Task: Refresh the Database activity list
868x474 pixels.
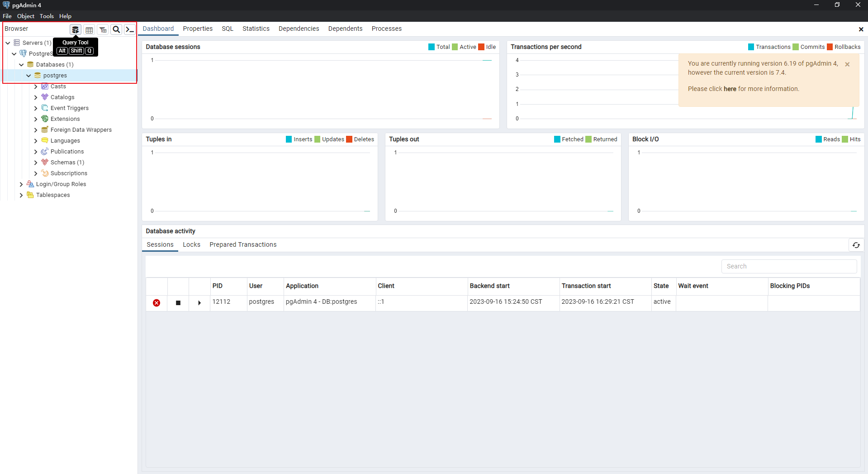Action: (856, 245)
